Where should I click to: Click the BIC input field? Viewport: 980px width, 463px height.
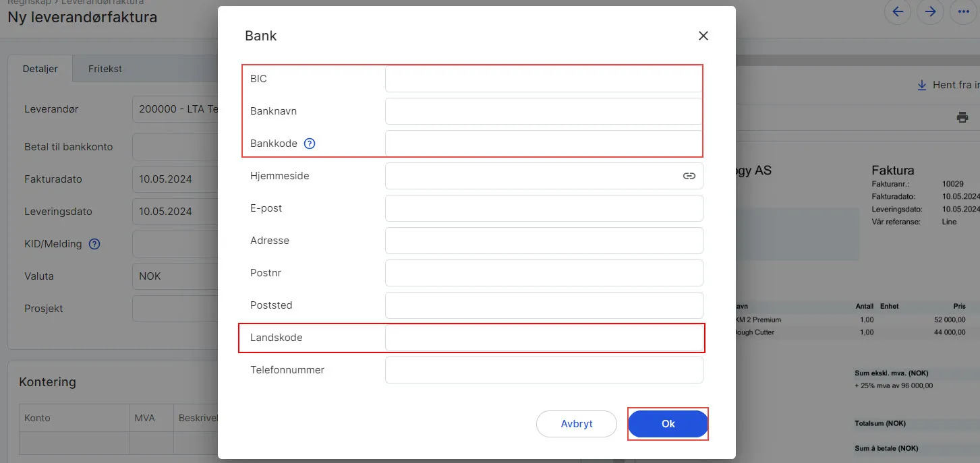tap(543, 79)
